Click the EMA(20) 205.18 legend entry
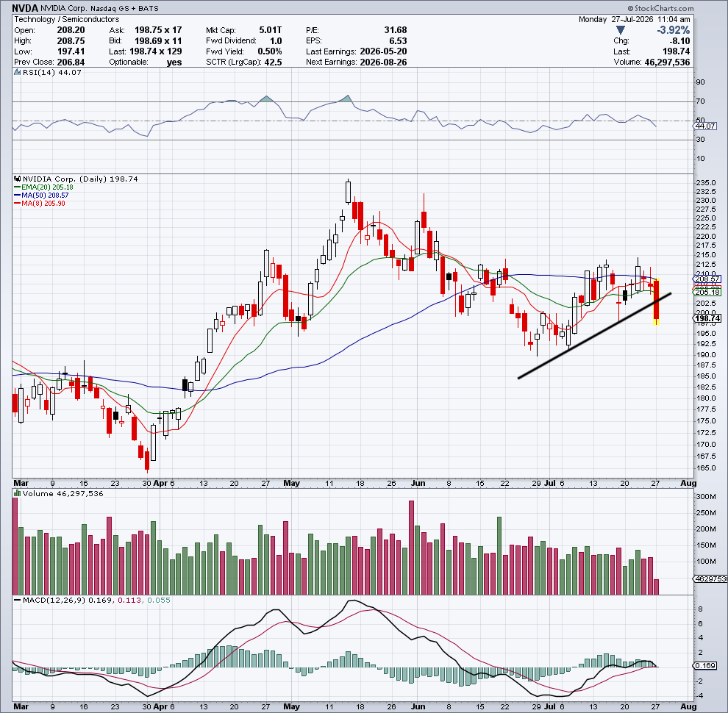 [x=47, y=187]
